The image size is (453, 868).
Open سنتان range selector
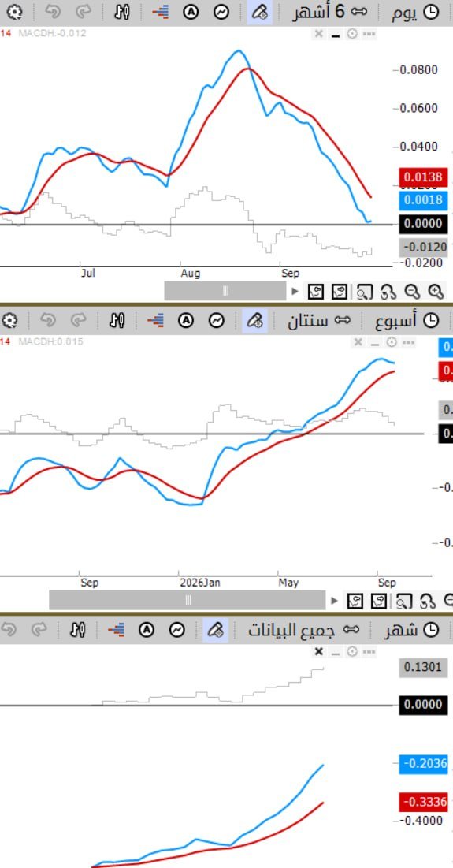pyautogui.click(x=319, y=321)
